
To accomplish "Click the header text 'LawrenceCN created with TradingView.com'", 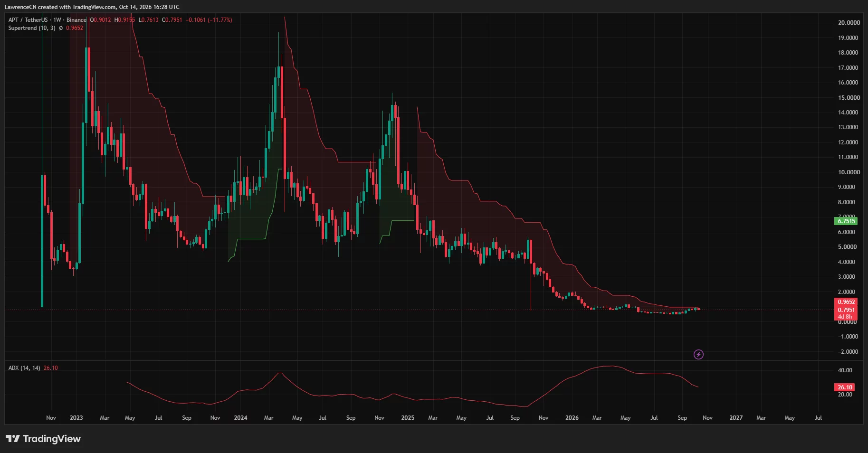I will point(60,7).
